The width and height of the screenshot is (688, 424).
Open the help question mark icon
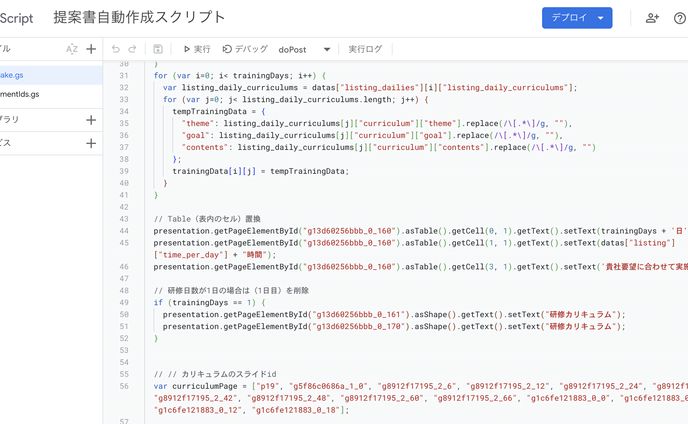(x=680, y=18)
